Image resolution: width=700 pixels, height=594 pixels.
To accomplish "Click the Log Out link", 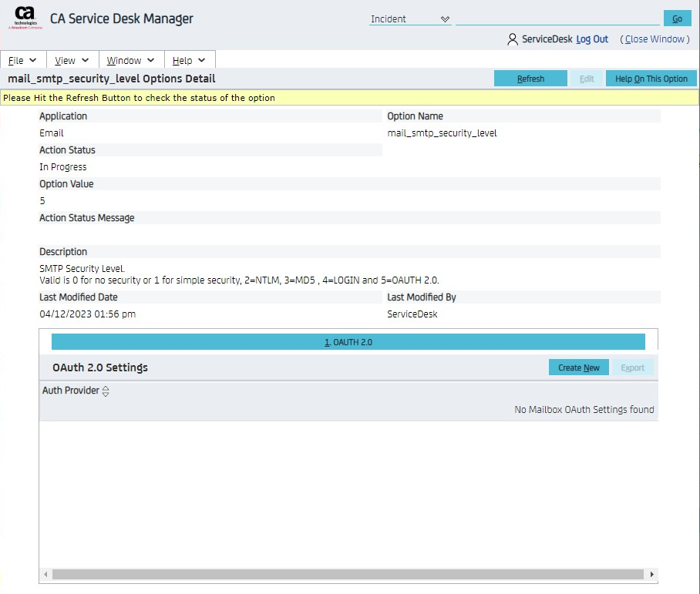I will click(x=592, y=39).
